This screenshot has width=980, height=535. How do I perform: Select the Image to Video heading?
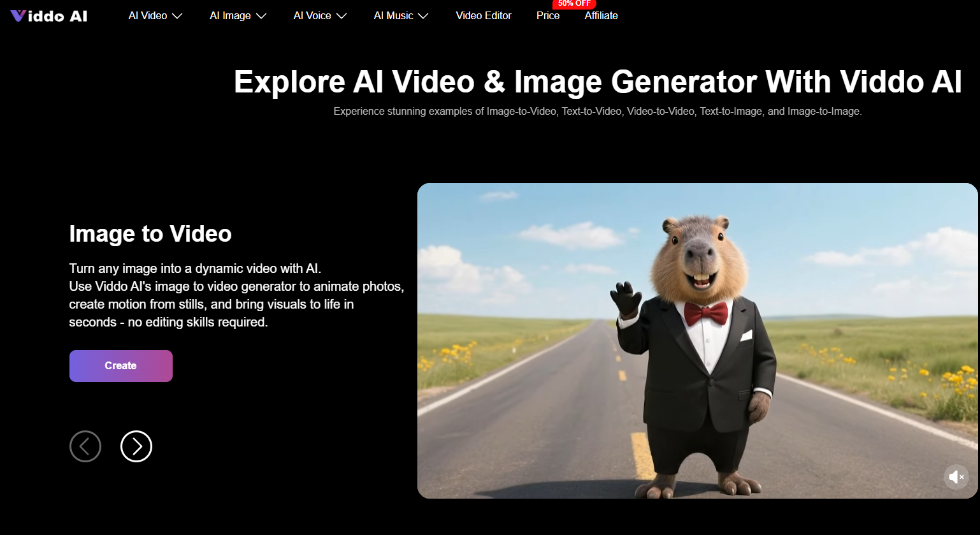point(150,233)
